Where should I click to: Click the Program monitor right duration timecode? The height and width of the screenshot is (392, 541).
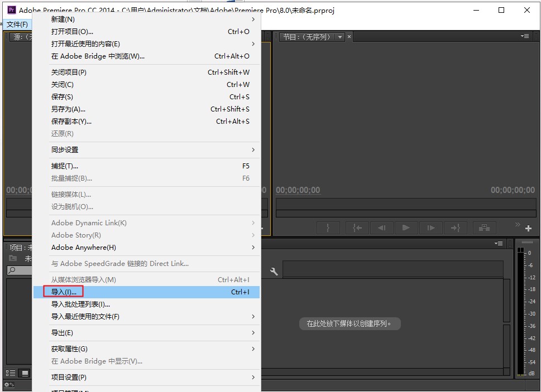point(513,190)
